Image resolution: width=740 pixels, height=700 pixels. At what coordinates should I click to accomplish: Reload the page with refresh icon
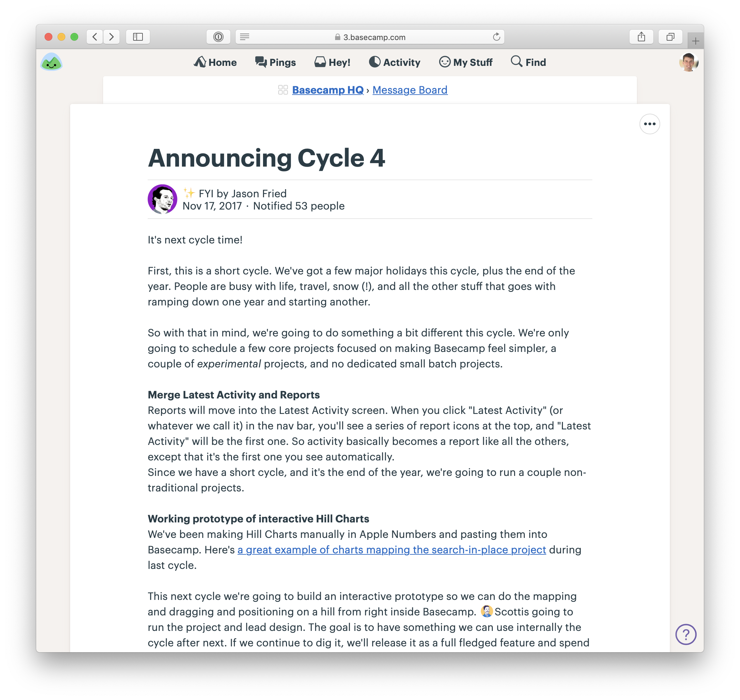496,37
